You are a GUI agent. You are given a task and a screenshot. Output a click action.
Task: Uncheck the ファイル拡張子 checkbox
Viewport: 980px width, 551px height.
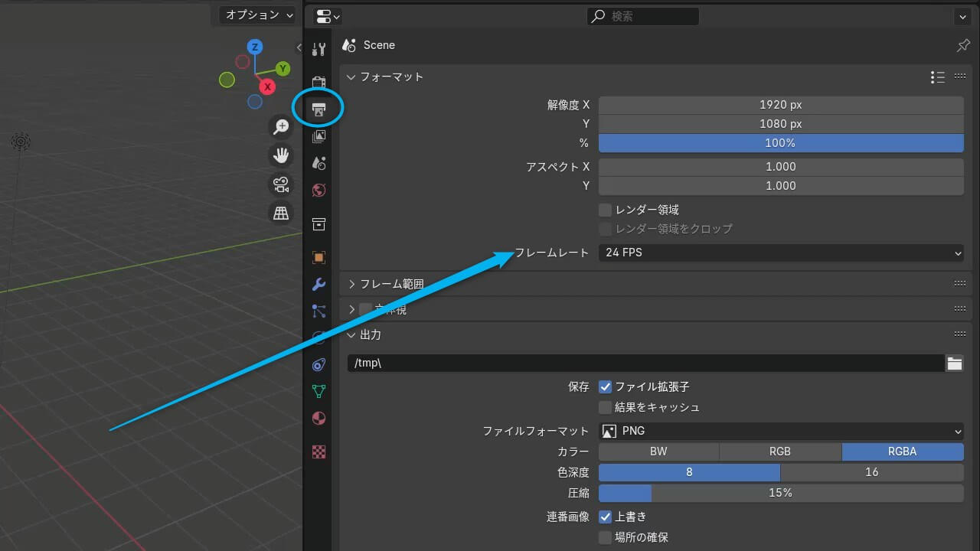(605, 386)
